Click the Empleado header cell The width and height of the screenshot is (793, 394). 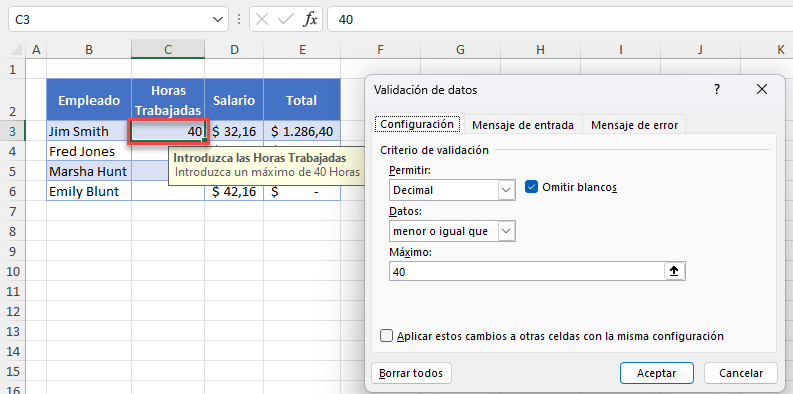[x=89, y=100]
